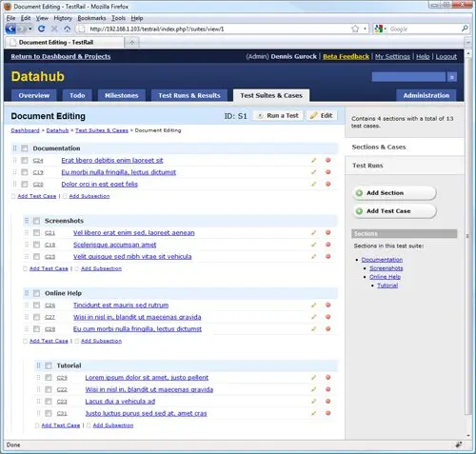Delete the 'Lacus dui a vehicula ad' case
The image size is (476, 454).
(x=328, y=402)
